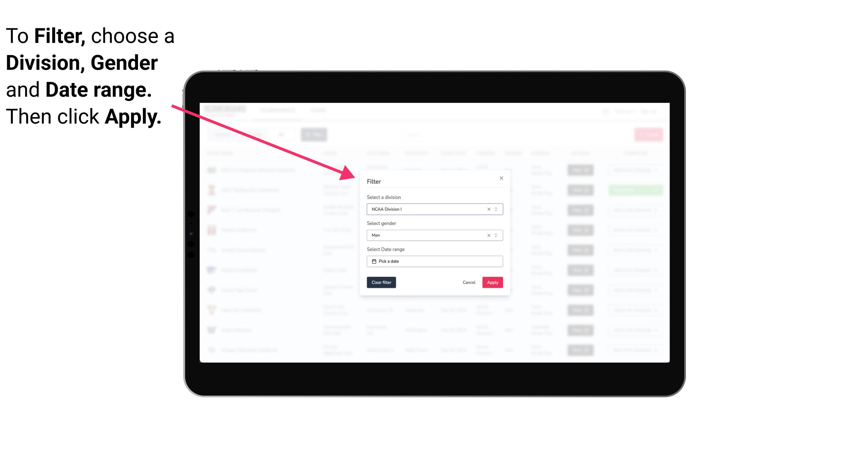Click Apply to confirm filters
The height and width of the screenshot is (467, 868).
coord(492,283)
